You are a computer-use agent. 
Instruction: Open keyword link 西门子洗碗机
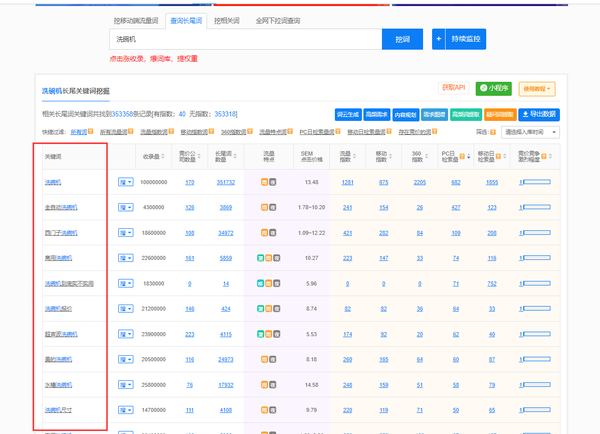(x=61, y=233)
